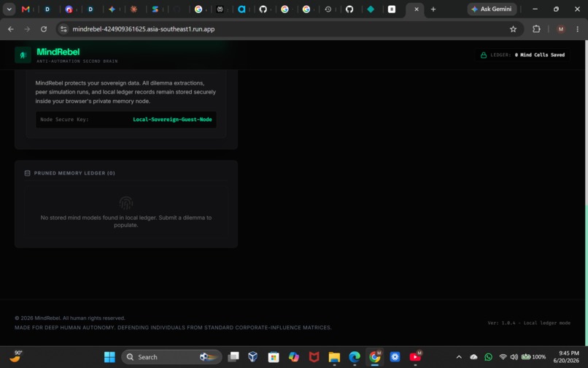Open Task View from the taskbar

pyautogui.click(x=233, y=357)
